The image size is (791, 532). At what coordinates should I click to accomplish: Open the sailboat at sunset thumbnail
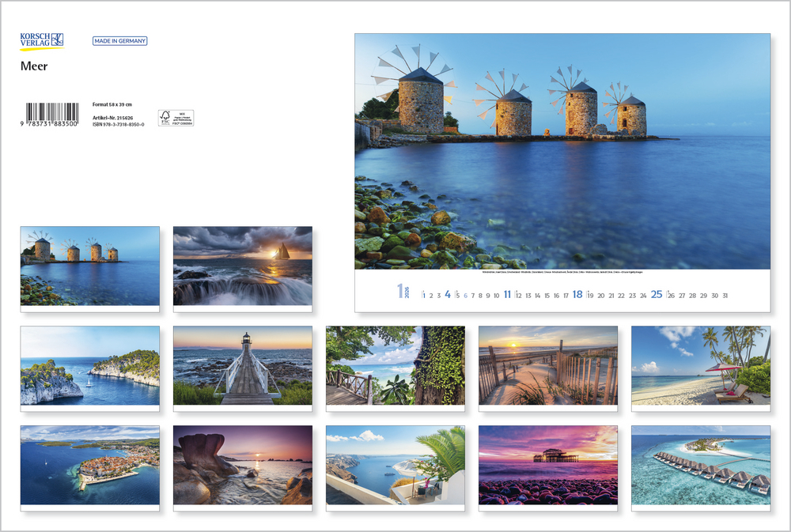tap(242, 266)
